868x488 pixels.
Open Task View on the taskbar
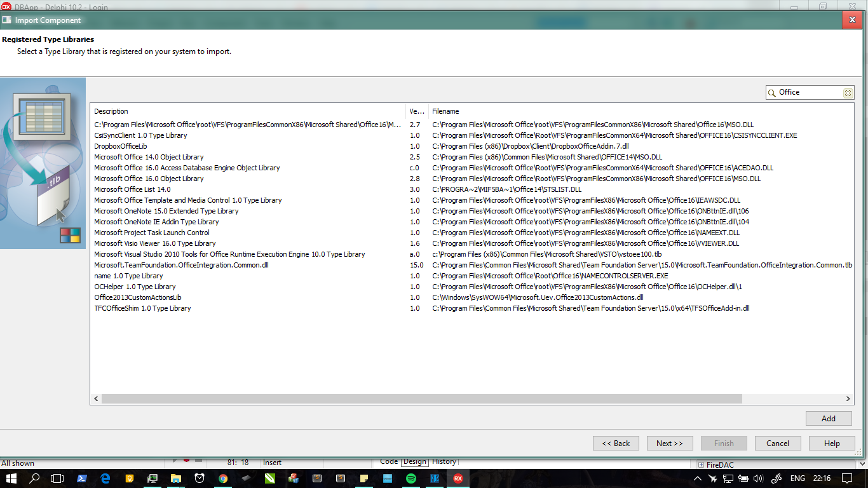tap(57, 478)
